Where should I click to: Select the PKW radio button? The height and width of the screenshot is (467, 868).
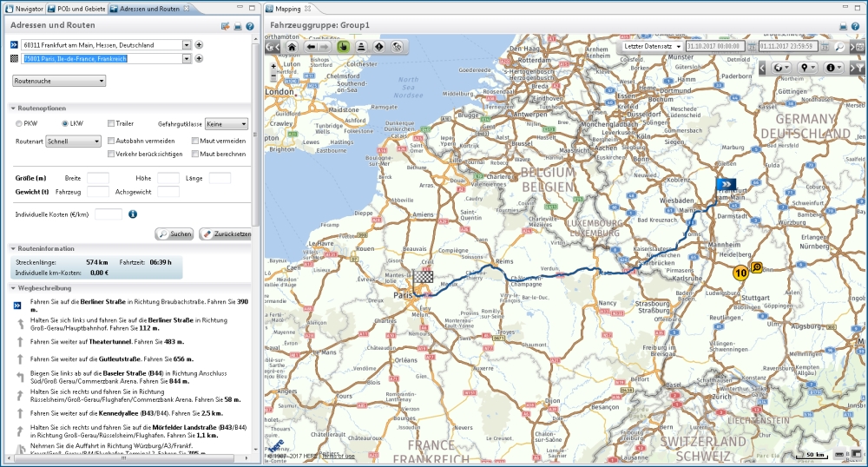click(19, 124)
